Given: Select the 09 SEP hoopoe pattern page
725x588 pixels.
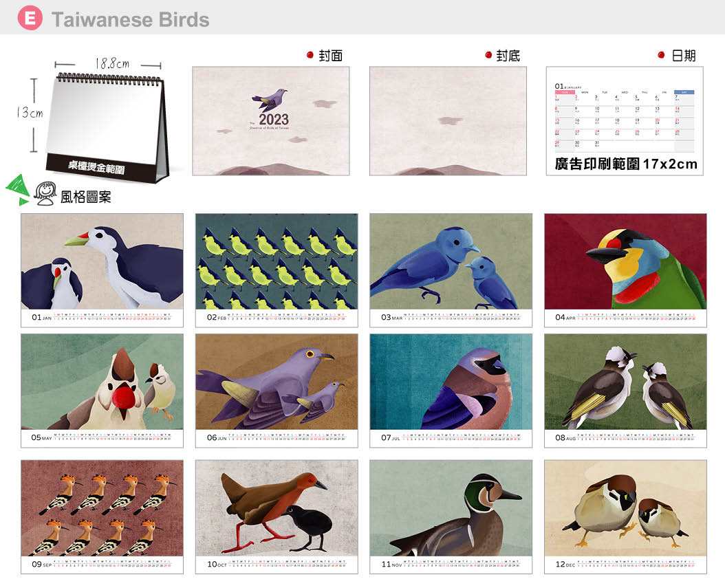Looking at the screenshot, I should point(102,516).
